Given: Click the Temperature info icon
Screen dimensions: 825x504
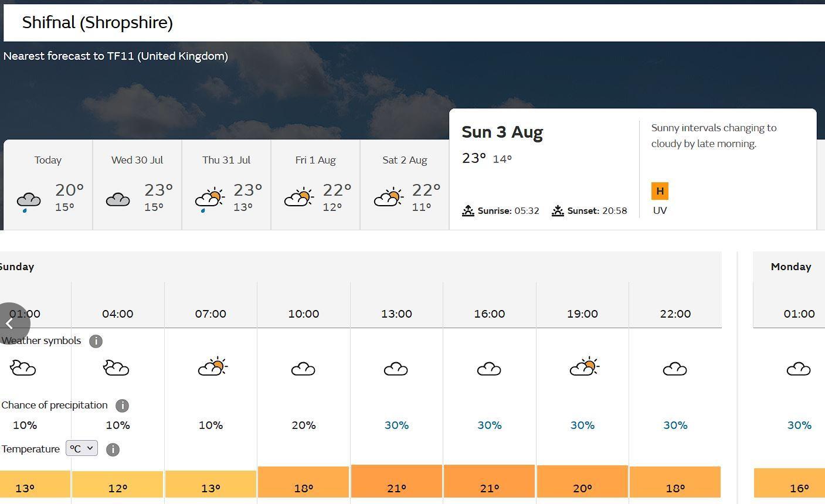Looking at the screenshot, I should pyautogui.click(x=113, y=449).
